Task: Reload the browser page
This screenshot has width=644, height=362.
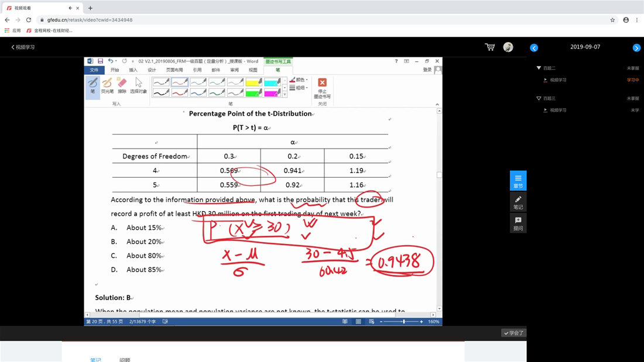Action: tap(28, 20)
